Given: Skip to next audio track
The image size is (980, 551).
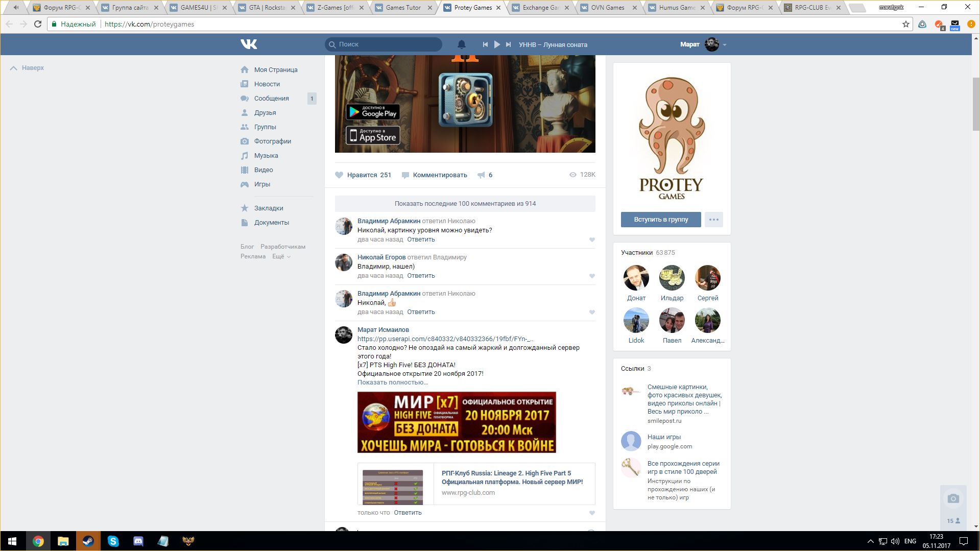Looking at the screenshot, I should (508, 44).
